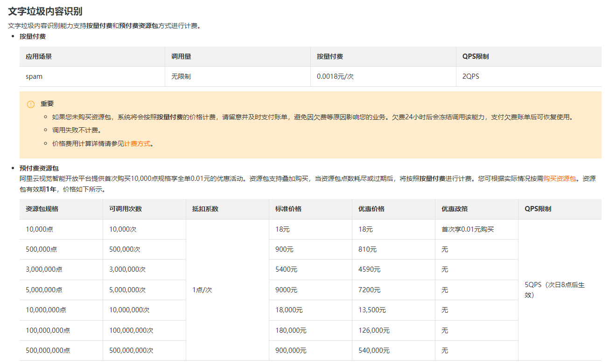The width and height of the screenshot is (609, 364).
Task: Click the 调用失败不计费 bullet text
Action: (x=77, y=130)
